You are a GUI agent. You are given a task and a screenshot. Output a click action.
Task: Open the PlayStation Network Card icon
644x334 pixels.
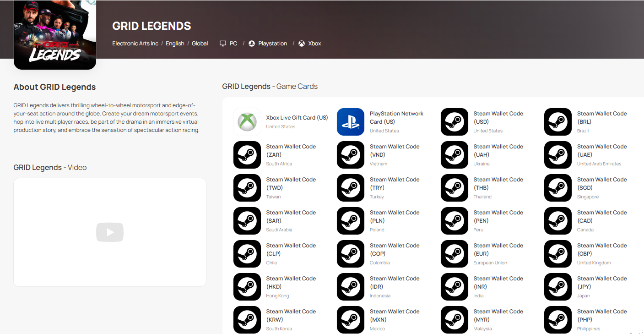pos(351,122)
